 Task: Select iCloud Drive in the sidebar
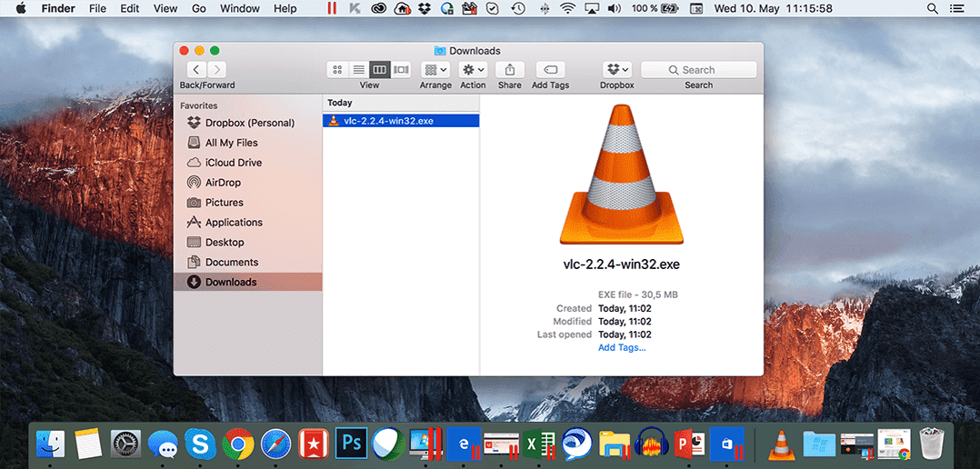pyautogui.click(x=233, y=163)
